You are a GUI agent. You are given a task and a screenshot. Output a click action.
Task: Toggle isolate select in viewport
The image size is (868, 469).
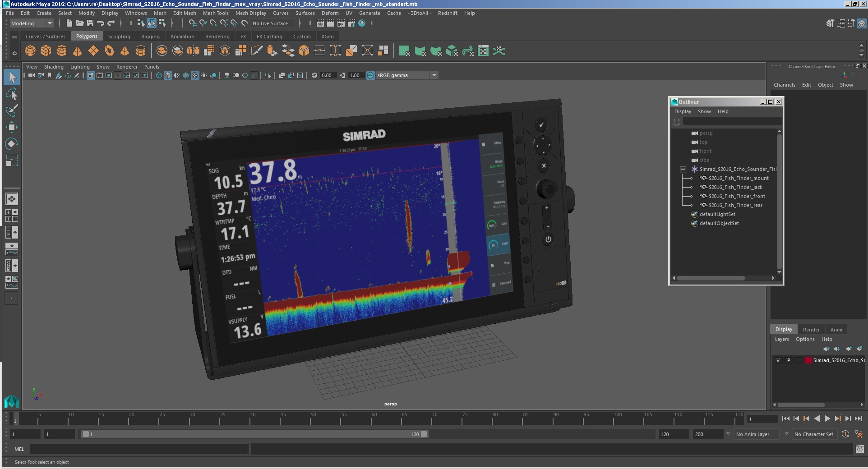(268, 75)
